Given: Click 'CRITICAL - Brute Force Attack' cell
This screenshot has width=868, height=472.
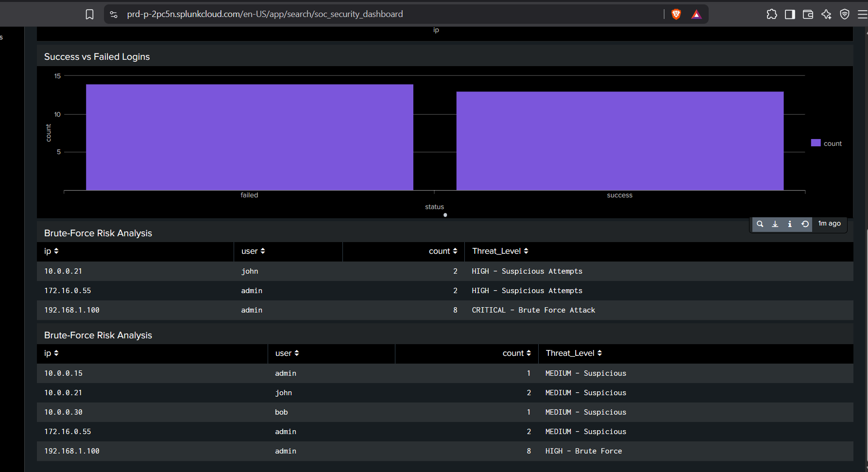Looking at the screenshot, I should tap(533, 310).
